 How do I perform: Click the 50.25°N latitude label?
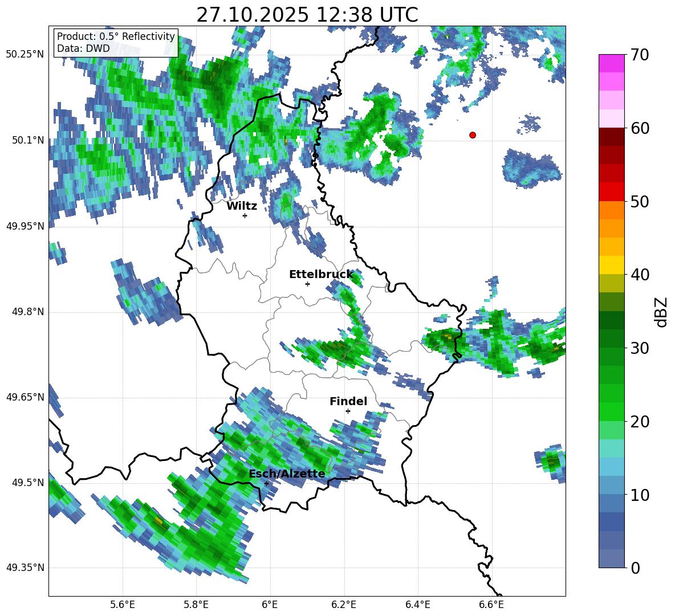[25, 55]
